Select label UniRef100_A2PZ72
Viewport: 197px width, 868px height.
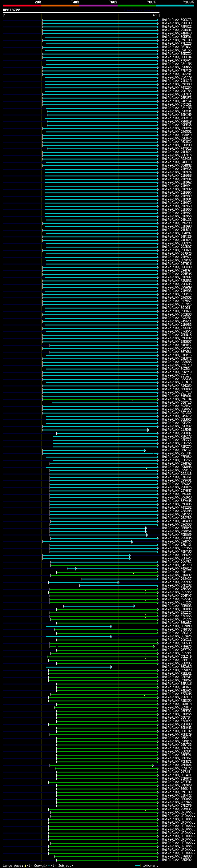point(177,436)
